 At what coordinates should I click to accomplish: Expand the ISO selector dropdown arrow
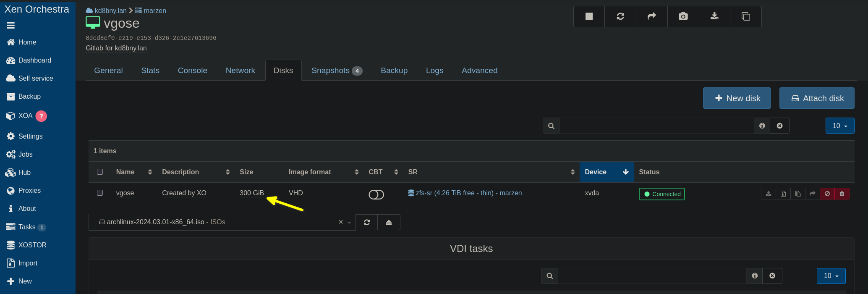click(349, 223)
